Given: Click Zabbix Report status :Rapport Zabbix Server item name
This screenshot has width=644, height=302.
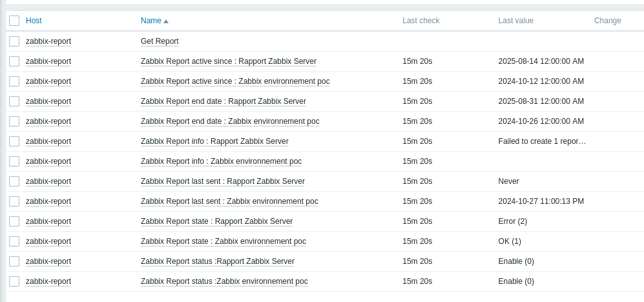Looking at the screenshot, I should (x=218, y=261).
